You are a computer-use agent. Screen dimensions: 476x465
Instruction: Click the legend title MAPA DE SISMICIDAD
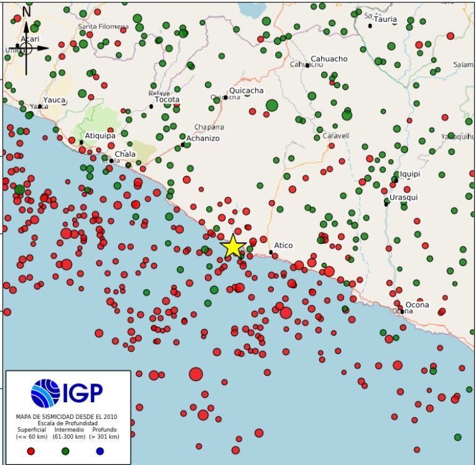point(67,417)
